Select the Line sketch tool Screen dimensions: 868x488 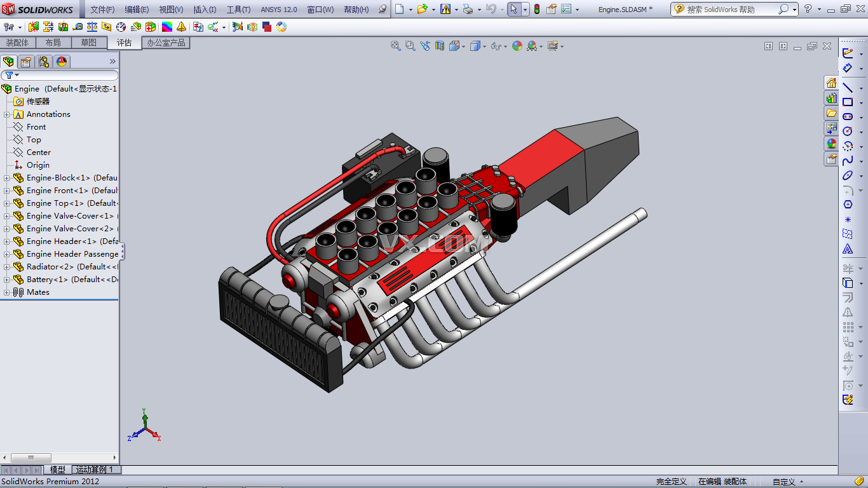tap(848, 87)
